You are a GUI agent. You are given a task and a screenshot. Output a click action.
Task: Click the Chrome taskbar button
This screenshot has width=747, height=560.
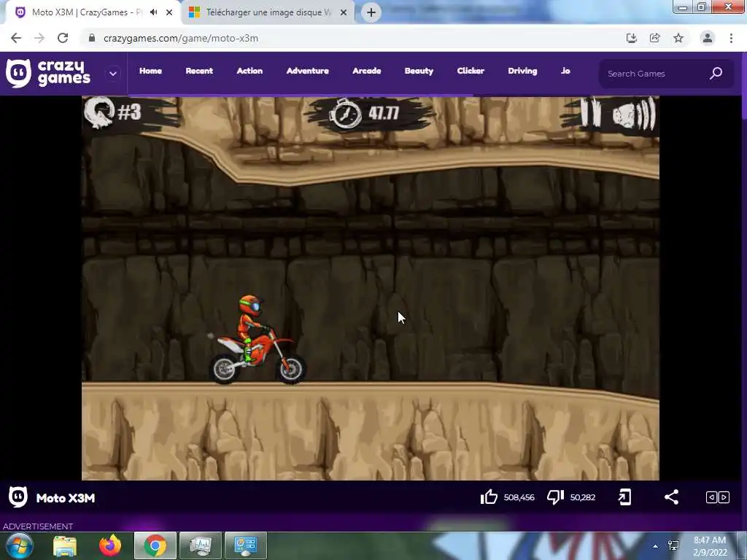point(155,545)
